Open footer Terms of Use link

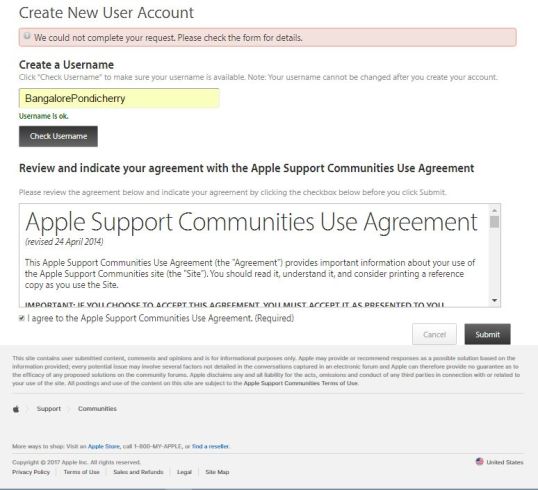82,472
